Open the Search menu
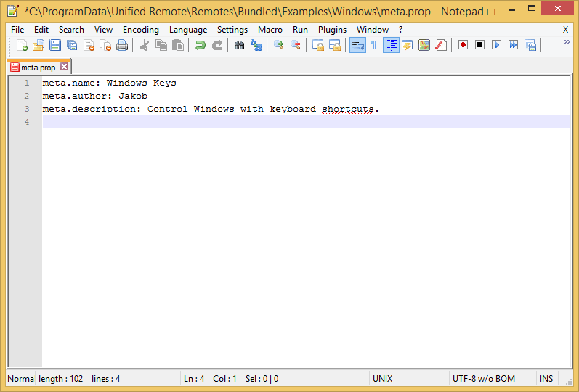The height and width of the screenshot is (392, 579). tap(71, 30)
